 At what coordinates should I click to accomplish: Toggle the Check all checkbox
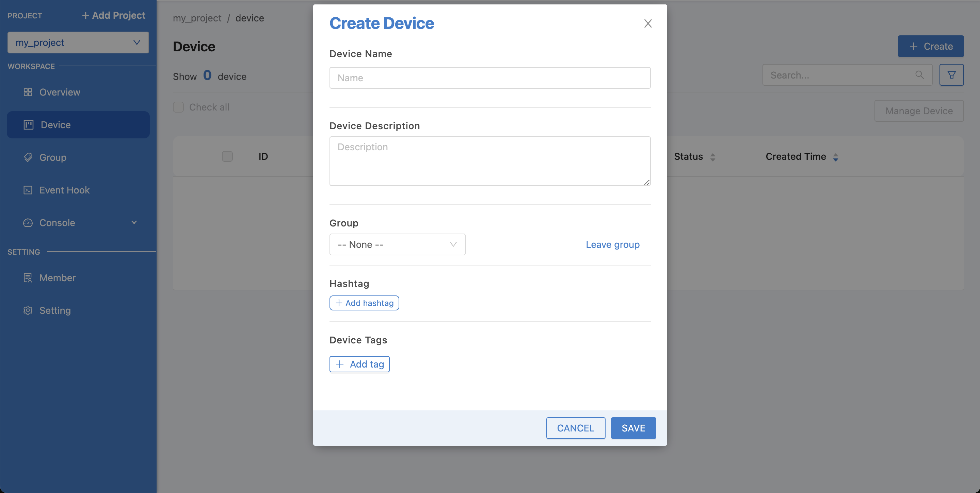[x=179, y=107]
